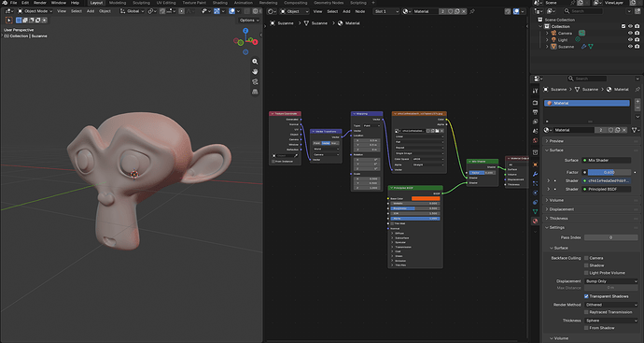This screenshot has width=644, height=343.
Task: Toggle camera view icon in viewport
Action: [255, 82]
